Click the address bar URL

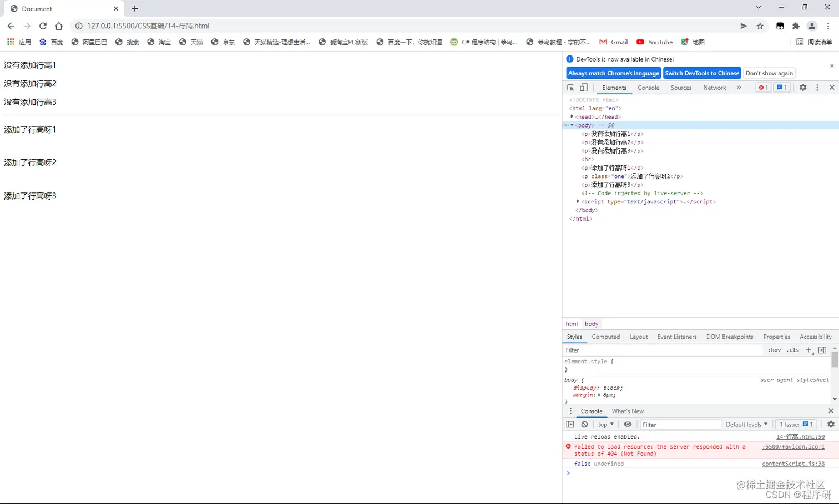coord(148,26)
